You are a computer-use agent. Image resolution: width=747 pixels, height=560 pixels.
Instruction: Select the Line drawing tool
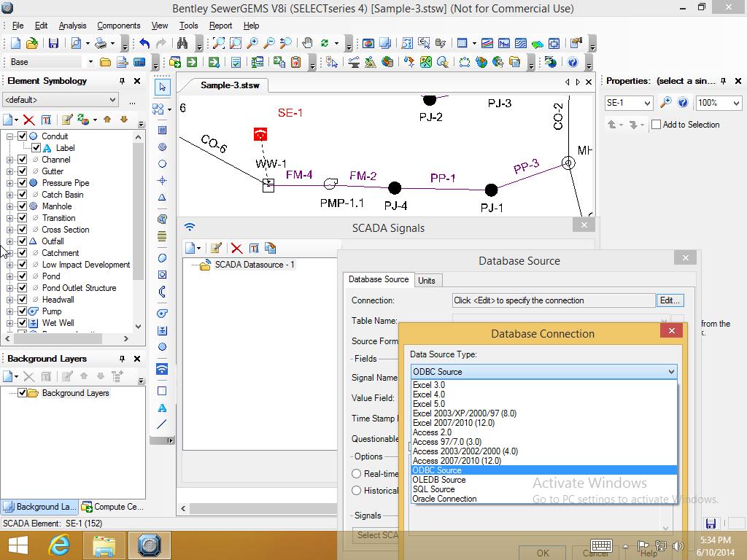162,424
